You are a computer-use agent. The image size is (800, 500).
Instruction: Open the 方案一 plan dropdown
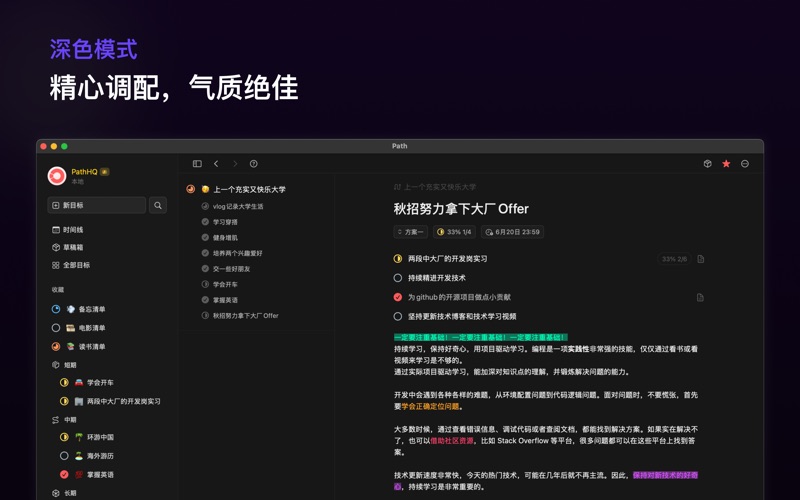[x=410, y=232]
